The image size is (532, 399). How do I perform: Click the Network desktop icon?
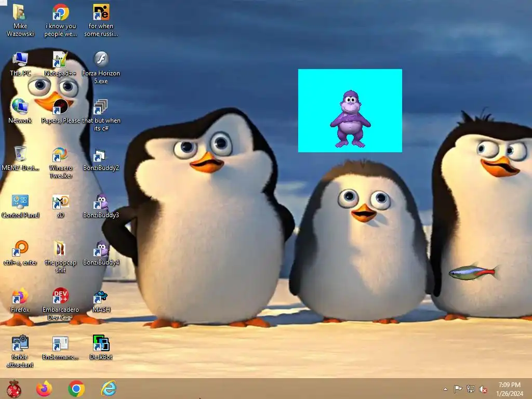[20, 107]
